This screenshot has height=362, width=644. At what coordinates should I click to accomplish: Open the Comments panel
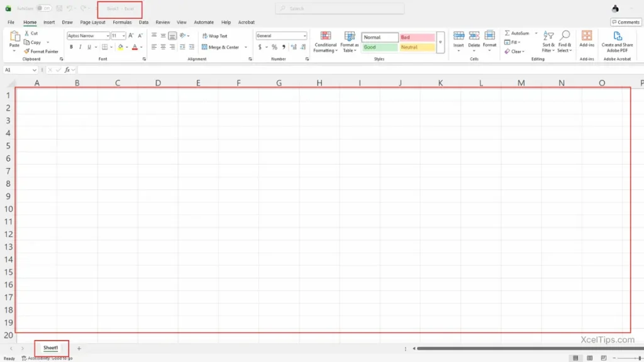pyautogui.click(x=625, y=21)
